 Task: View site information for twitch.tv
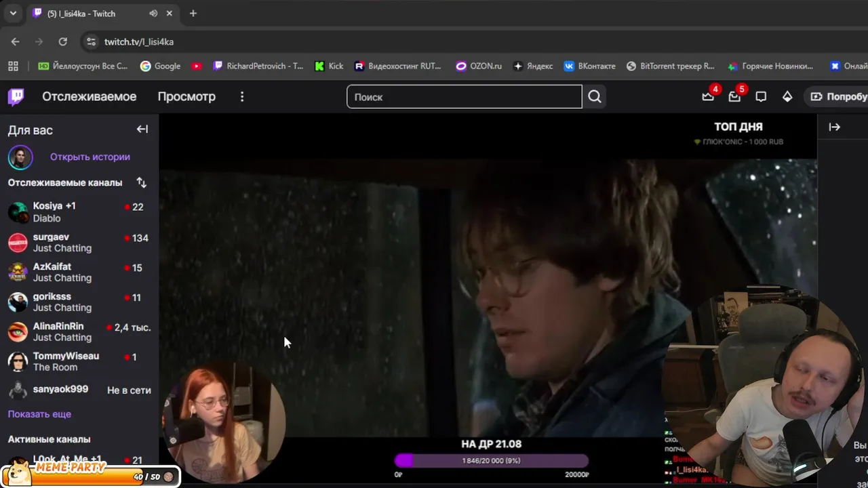tap(91, 42)
